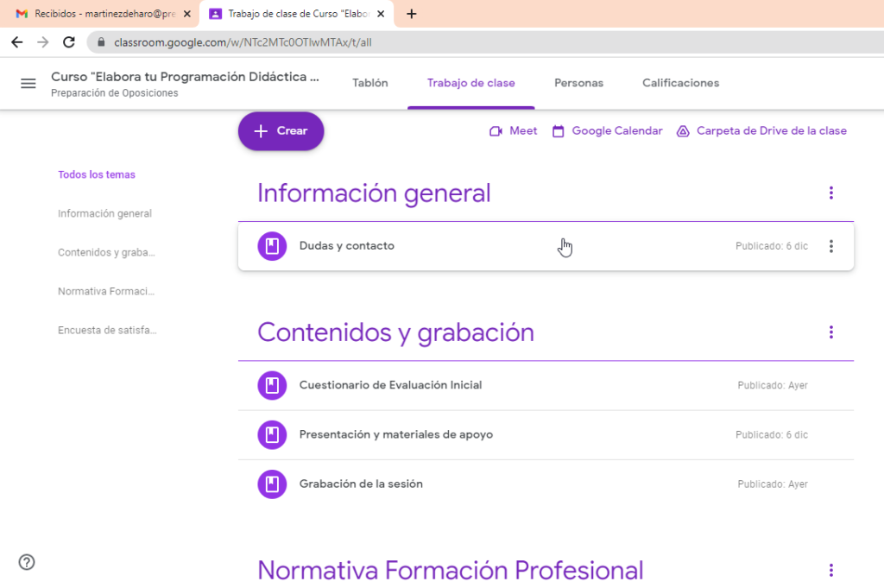Open Presentación y materiales de apoyo
The width and height of the screenshot is (884, 588).
[x=395, y=434]
